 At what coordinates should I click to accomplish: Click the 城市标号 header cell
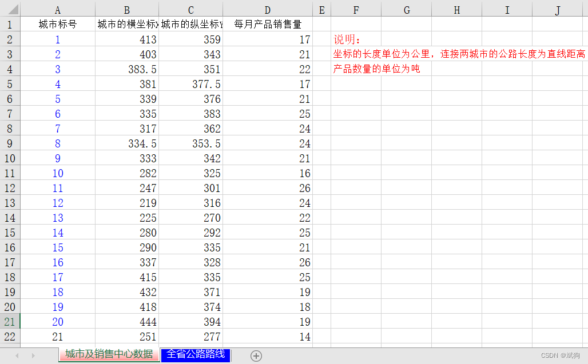(x=58, y=25)
